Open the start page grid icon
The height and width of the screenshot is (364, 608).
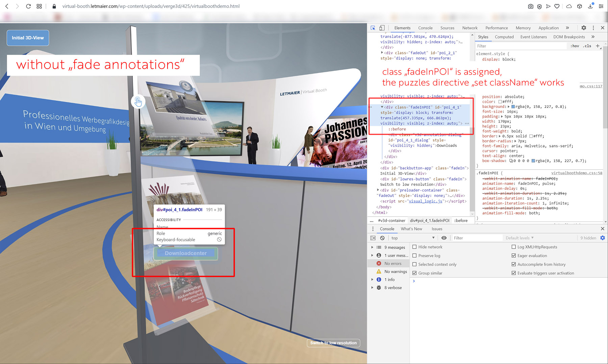pyautogui.click(x=39, y=6)
